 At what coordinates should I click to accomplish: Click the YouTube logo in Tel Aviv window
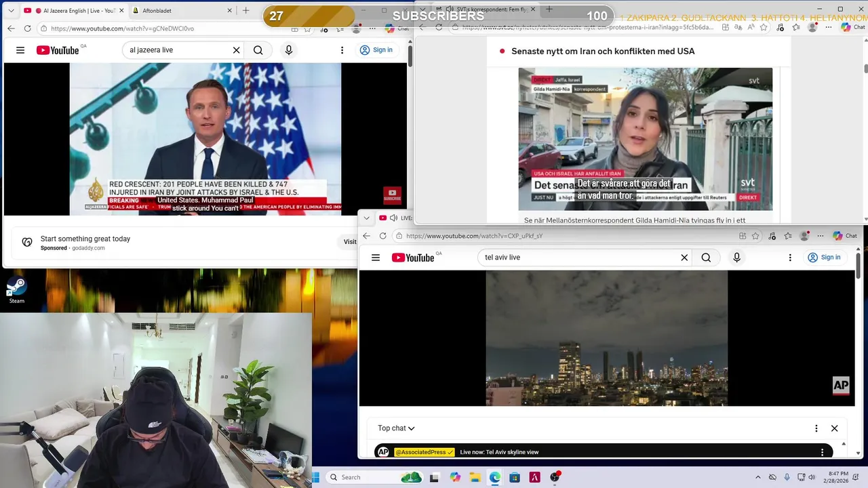pyautogui.click(x=413, y=258)
